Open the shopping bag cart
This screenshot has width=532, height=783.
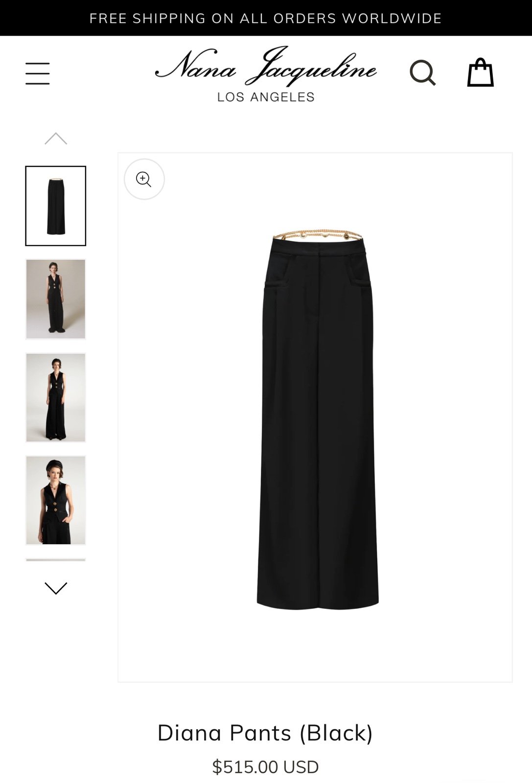pos(480,72)
